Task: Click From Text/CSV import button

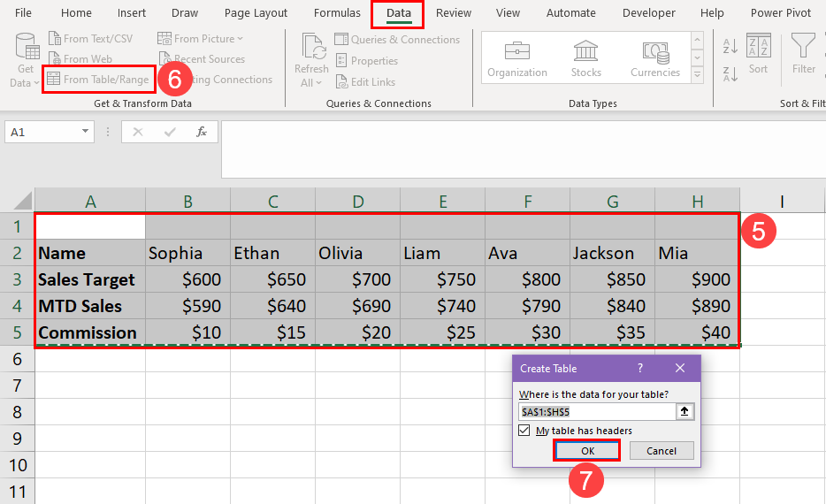Action: (90, 38)
